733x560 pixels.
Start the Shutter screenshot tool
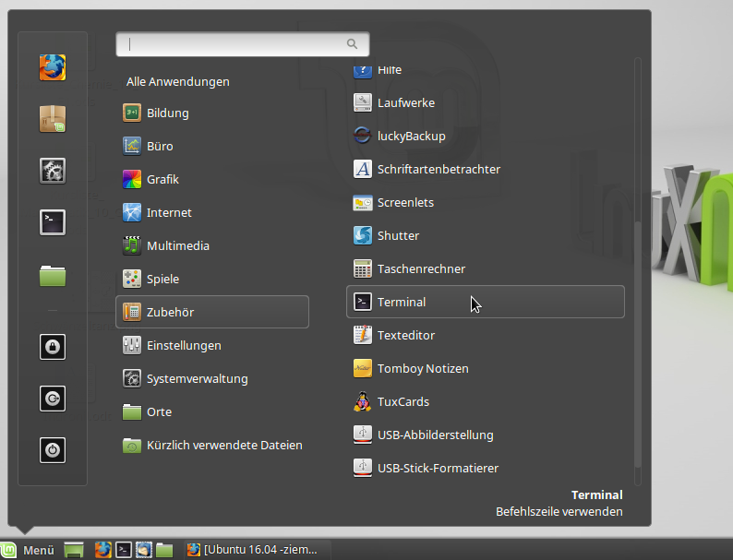pos(486,235)
